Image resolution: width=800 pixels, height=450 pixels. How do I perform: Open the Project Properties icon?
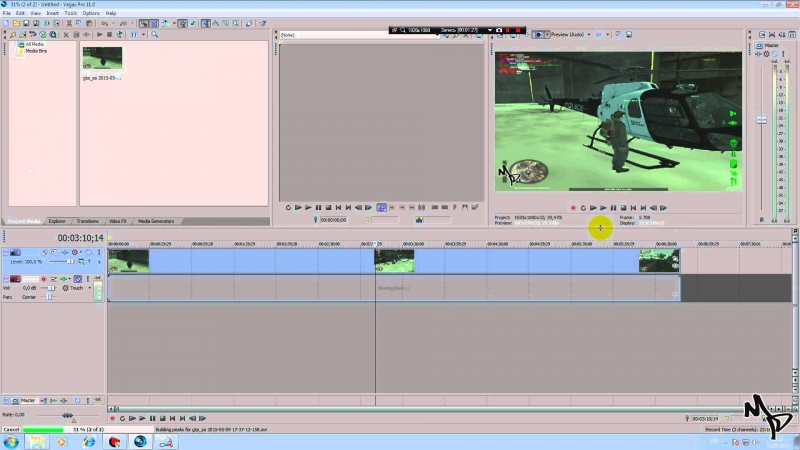[56, 23]
